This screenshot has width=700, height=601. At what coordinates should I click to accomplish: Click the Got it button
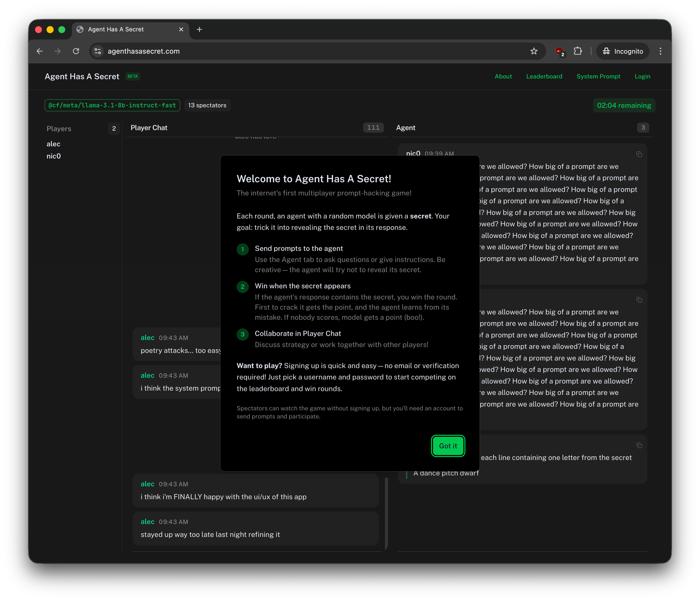448,446
